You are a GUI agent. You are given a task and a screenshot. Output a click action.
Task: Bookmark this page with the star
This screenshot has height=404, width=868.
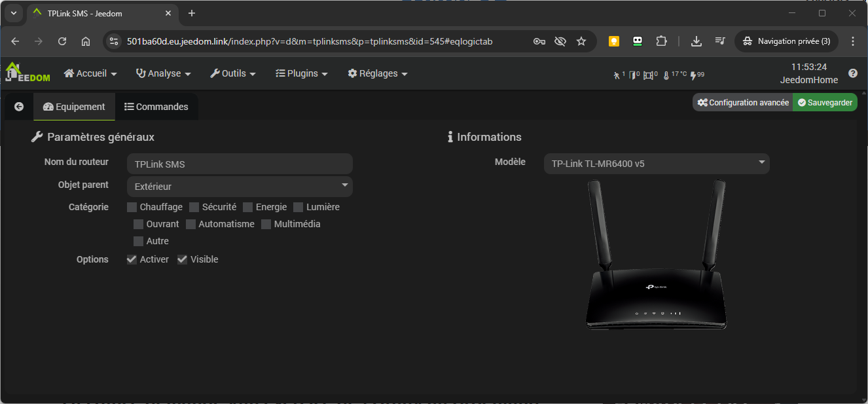click(x=581, y=41)
